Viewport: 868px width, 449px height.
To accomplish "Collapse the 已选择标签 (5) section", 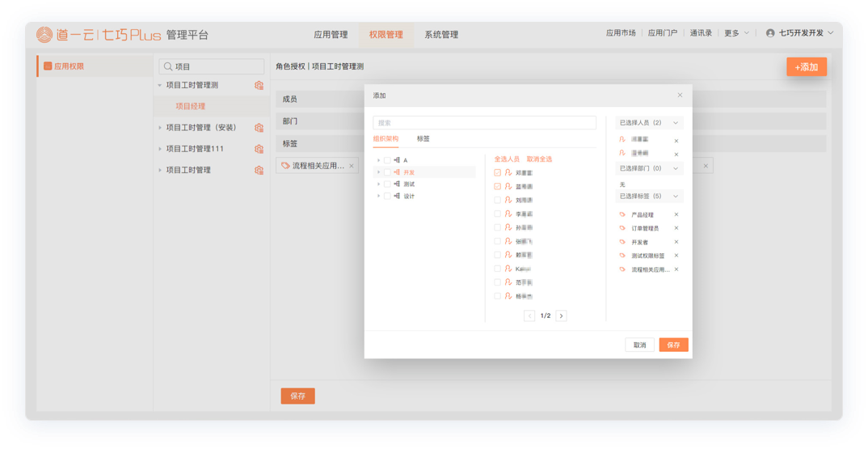I will 676,197.
